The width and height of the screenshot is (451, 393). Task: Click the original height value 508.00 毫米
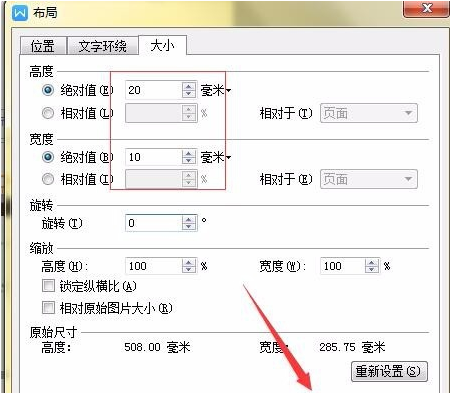157,347
